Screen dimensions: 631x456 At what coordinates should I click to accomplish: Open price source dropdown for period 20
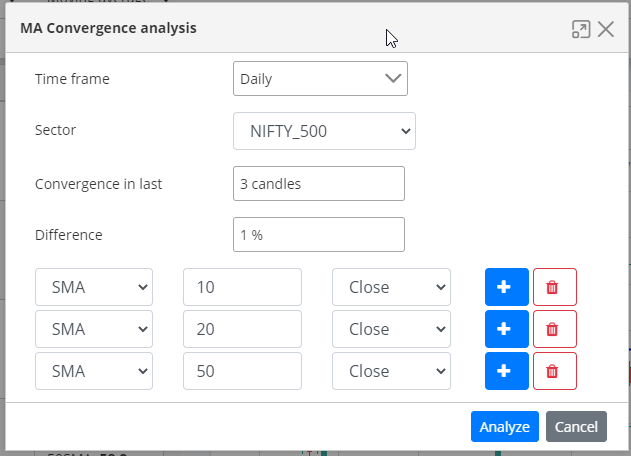391,329
